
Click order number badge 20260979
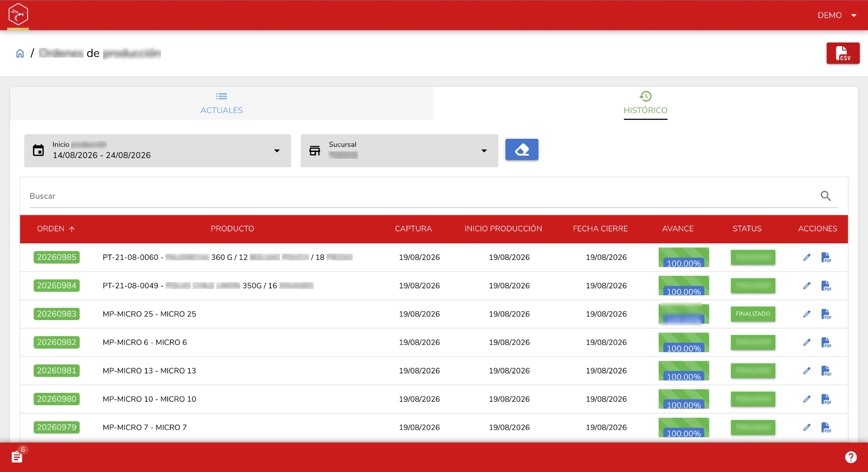click(x=57, y=427)
